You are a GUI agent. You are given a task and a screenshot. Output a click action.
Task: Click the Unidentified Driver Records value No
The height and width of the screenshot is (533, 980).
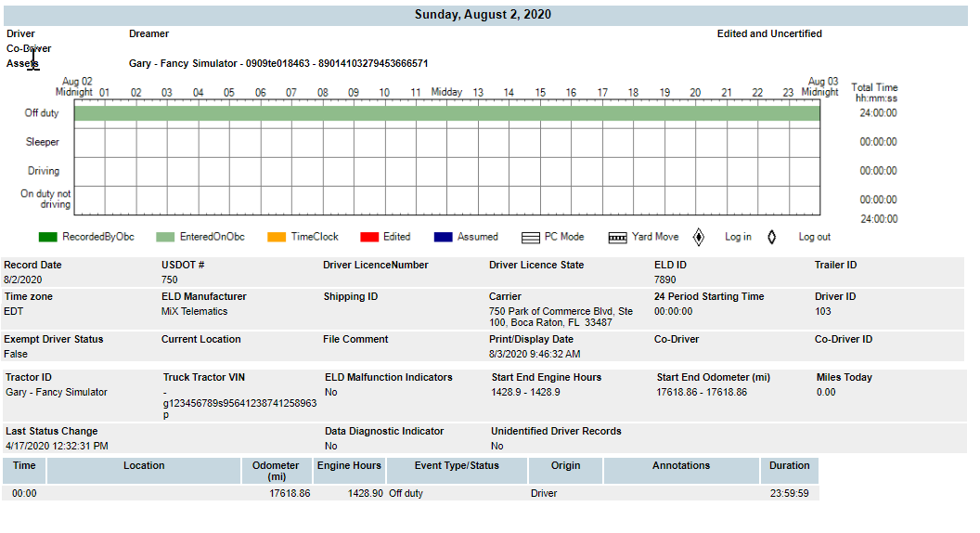point(496,446)
